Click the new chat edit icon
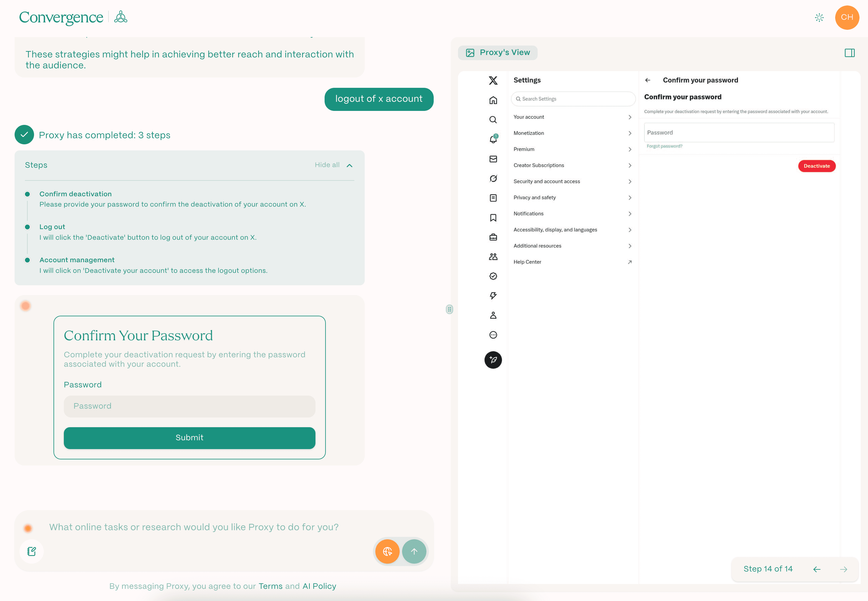The width and height of the screenshot is (868, 601). click(x=32, y=551)
